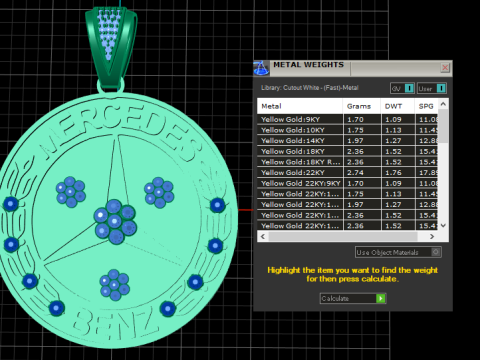Click the 1.76 DWT cell
This screenshot has height=360, width=480.
398,173
